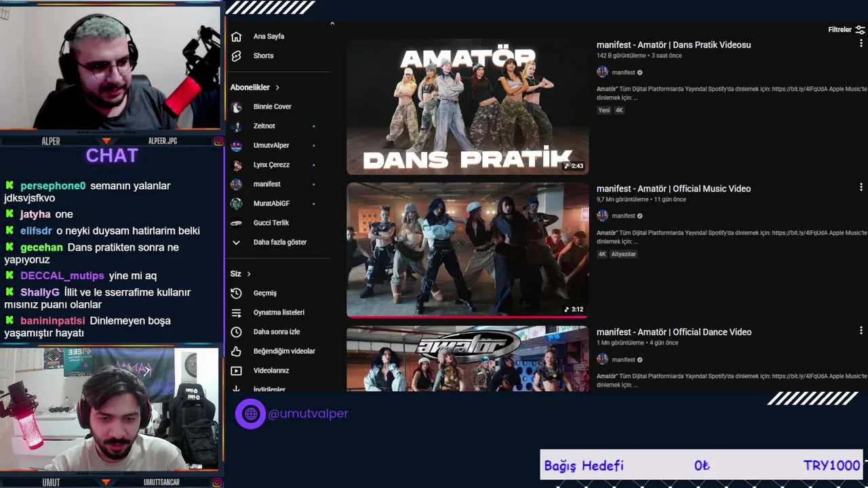868x488 pixels.
Task: Open Lynx Çerezz channel avatar
Action: 236,165
